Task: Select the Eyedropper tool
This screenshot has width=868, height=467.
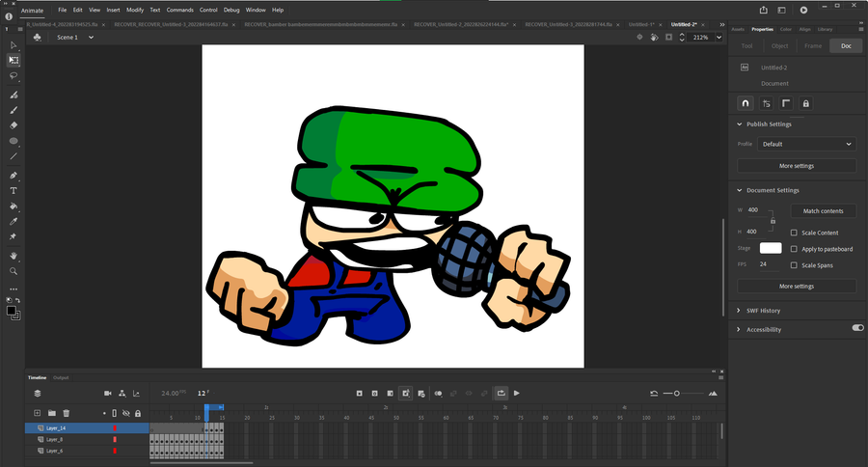Action: (14, 221)
